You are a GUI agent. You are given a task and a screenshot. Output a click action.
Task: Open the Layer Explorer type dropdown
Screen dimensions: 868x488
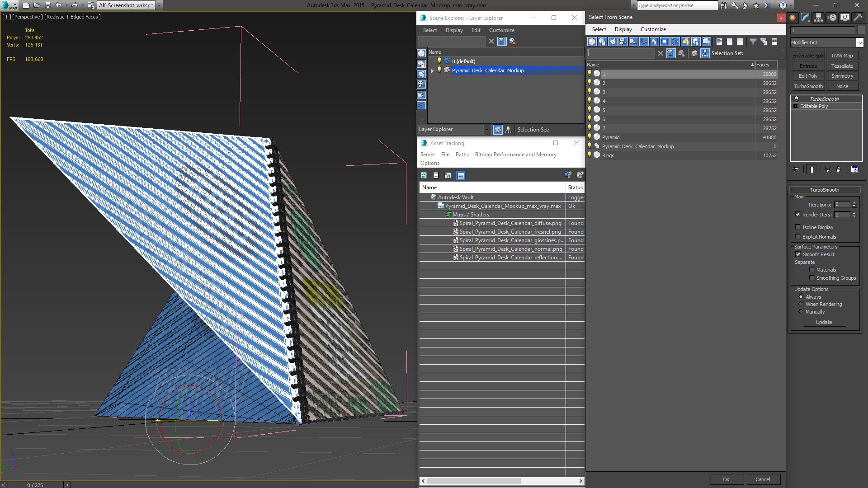click(x=487, y=130)
